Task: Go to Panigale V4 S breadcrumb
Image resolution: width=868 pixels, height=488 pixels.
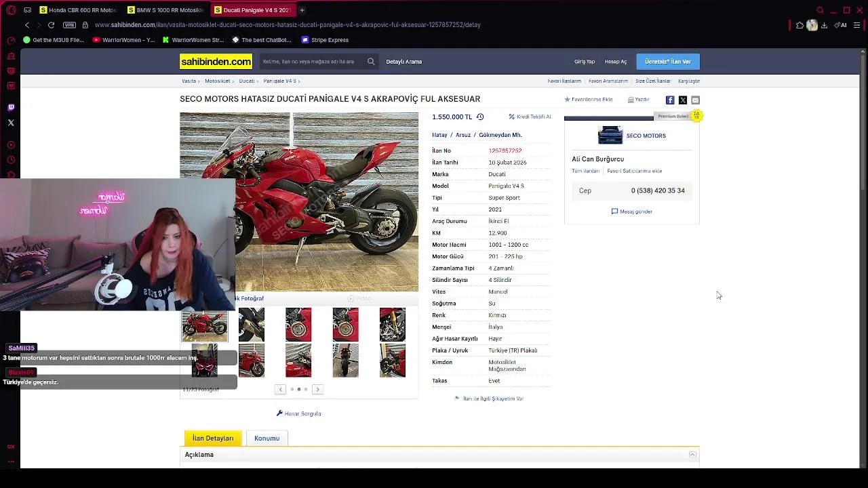Action: (280, 81)
